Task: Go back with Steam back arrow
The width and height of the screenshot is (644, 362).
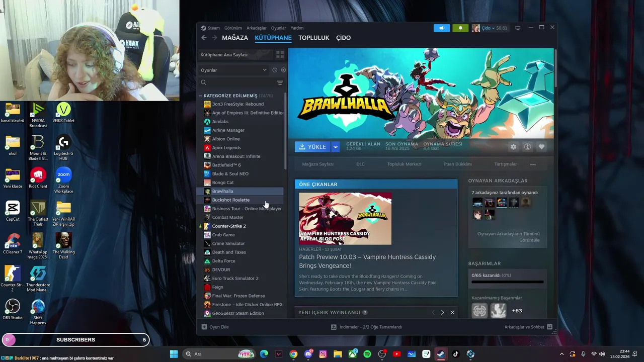Action: click(x=204, y=38)
